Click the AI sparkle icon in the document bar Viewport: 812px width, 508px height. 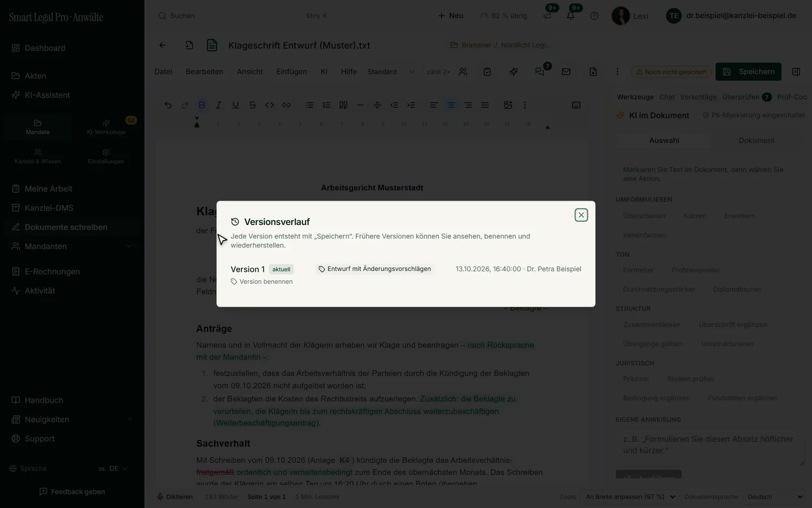[x=514, y=72]
